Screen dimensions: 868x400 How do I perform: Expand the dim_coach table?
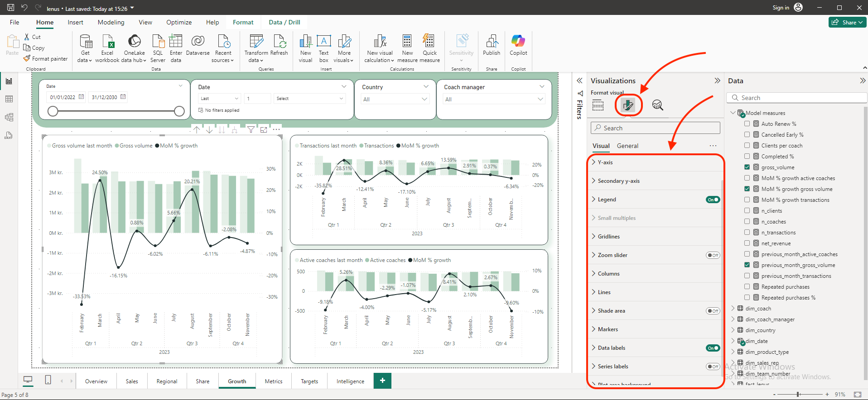(x=733, y=308)
